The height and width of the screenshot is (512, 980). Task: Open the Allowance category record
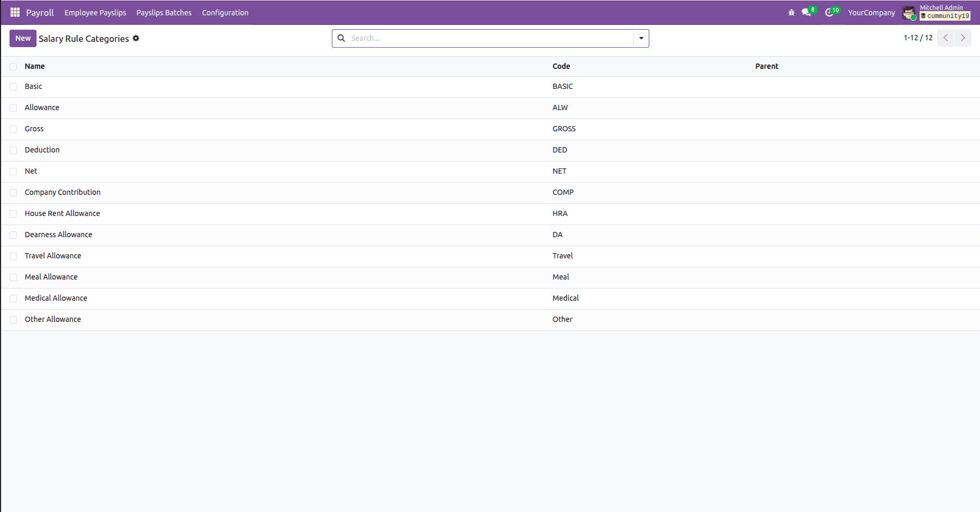(x=42, y=107)
